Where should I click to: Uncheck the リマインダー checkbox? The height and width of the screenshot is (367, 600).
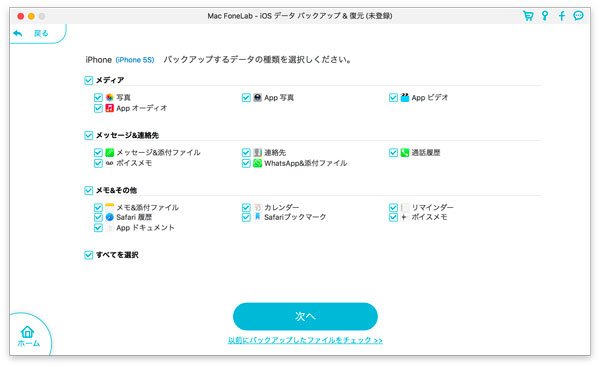tap(393, 208)
